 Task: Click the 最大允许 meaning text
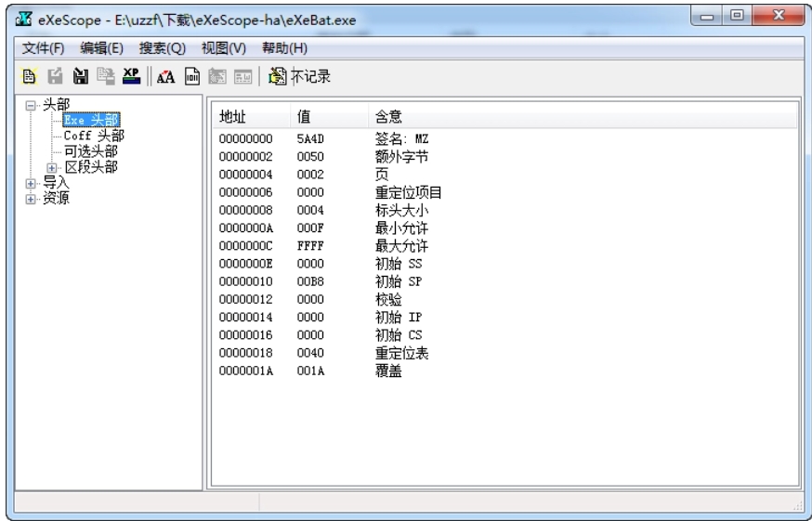tap(401, 245)
